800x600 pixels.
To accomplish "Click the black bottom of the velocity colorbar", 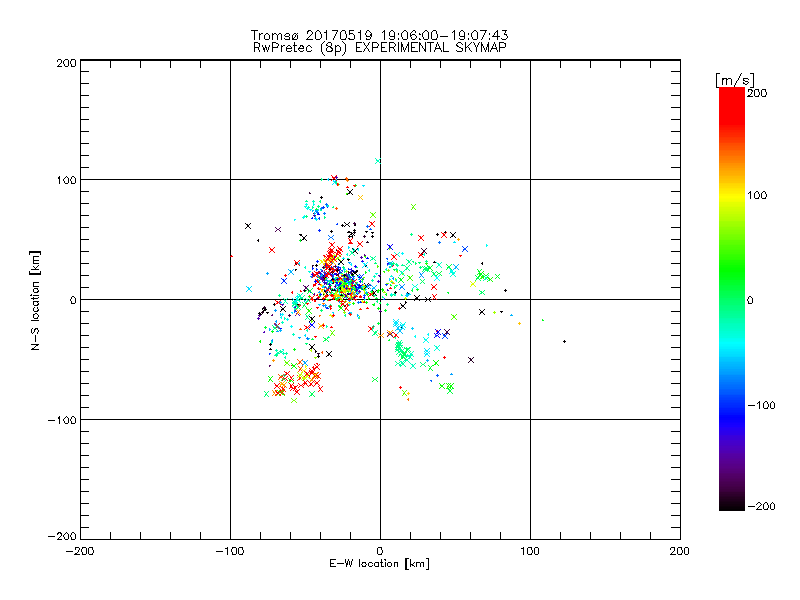I will pos(732,503).
